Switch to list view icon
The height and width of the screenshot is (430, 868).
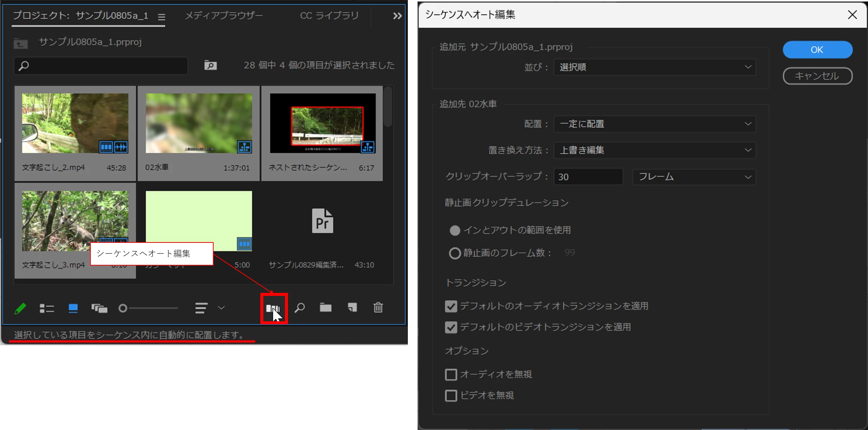(x=47, y=309)
